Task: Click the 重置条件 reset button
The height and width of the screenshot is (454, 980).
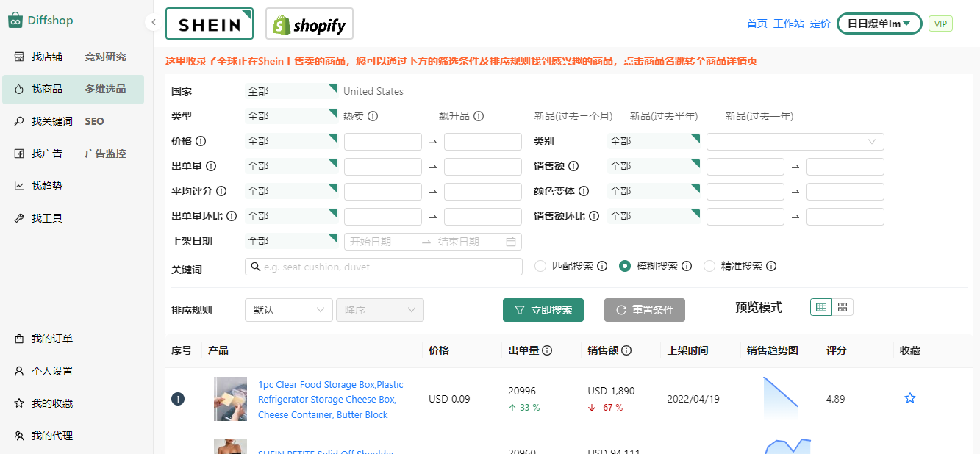Action: click(644, 310)
